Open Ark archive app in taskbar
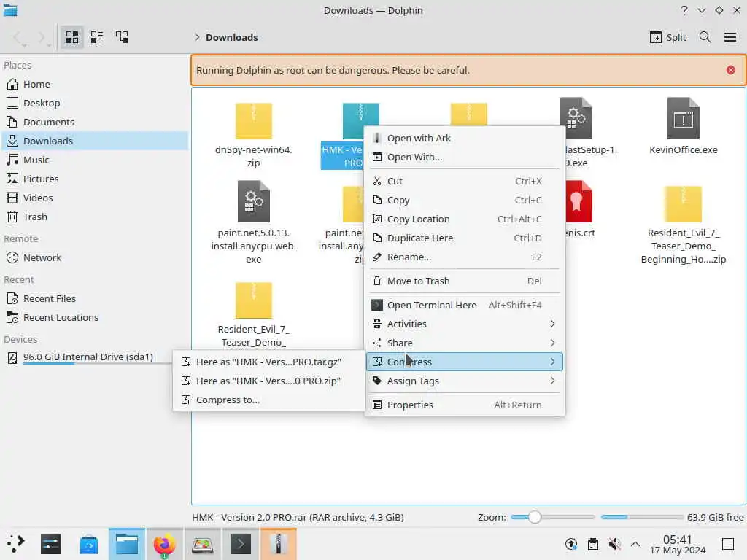 278,544
